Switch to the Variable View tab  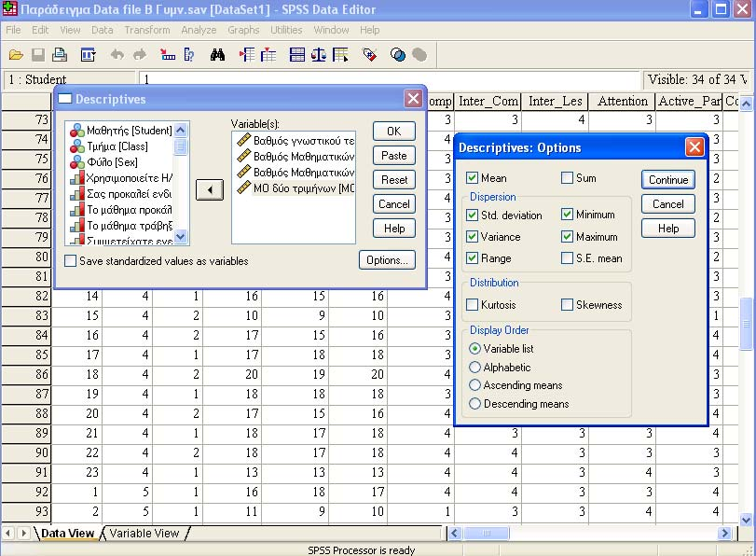[x=144, y=534]
